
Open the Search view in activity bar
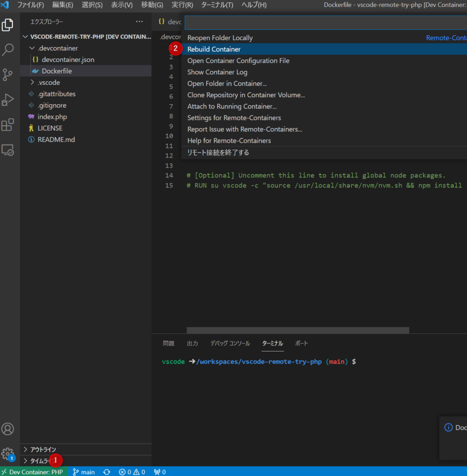(8, 49)
